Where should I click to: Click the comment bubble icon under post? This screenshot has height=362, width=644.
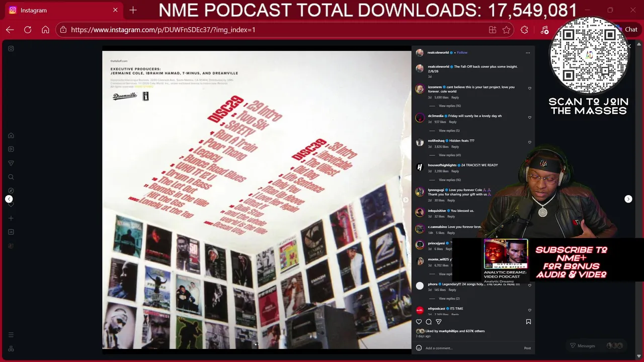pos(429,322)
